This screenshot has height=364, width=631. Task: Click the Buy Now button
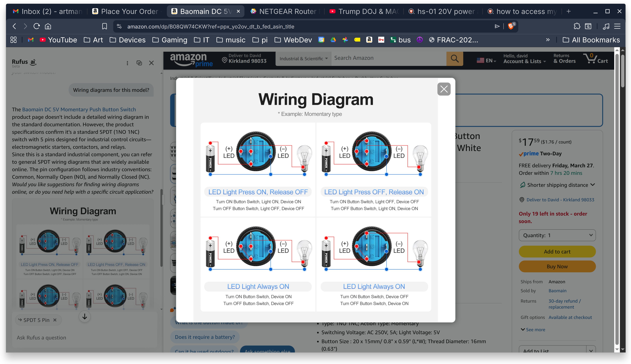pyautogui.click(x=557, y=266)
